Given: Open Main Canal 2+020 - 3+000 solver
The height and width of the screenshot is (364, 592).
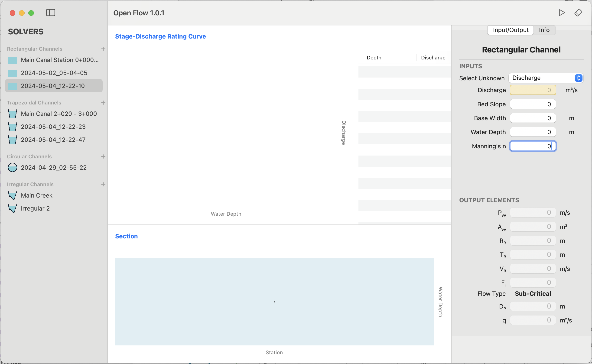Looking at the screenshot, I should tap(54, 114).
